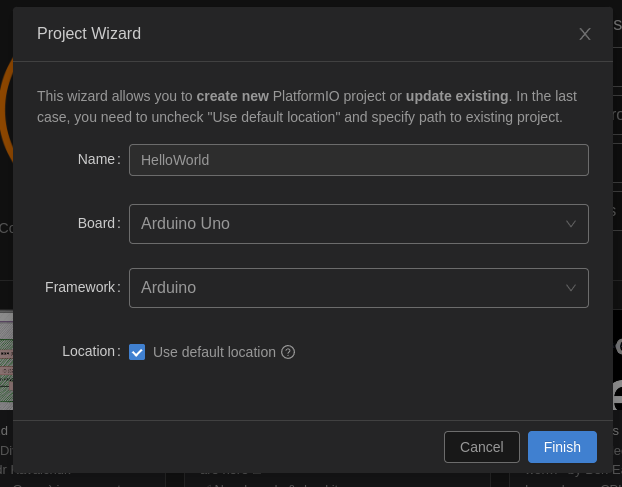The height and width of the screenshot is (487, 622).
Task: Focus the Name field containing HelloWorld
Action: point(358,160)
